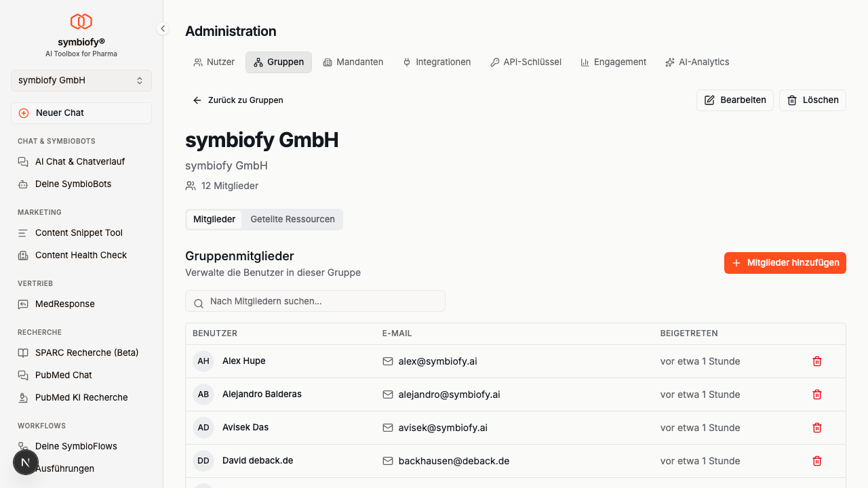
Task: Click Mitglieder hinzufügen
Action: coord(785,263)
